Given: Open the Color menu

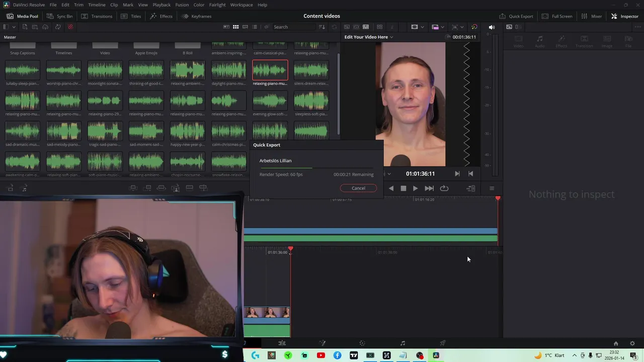Looking at the screenshot, I should point(199,5).
